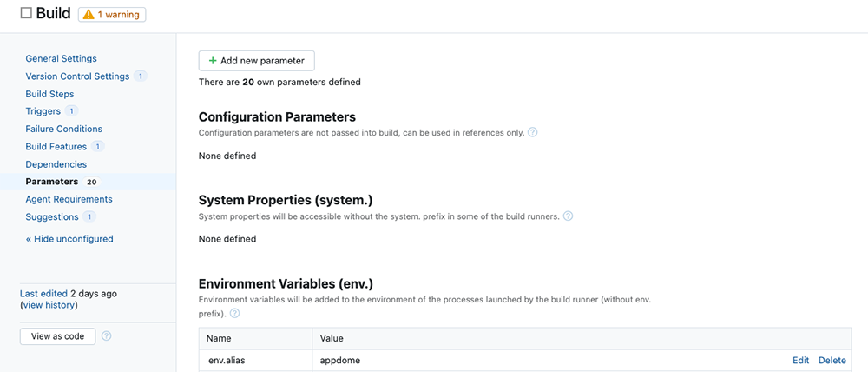
Task: Delete the env.alias parameter
Action: 832,361
